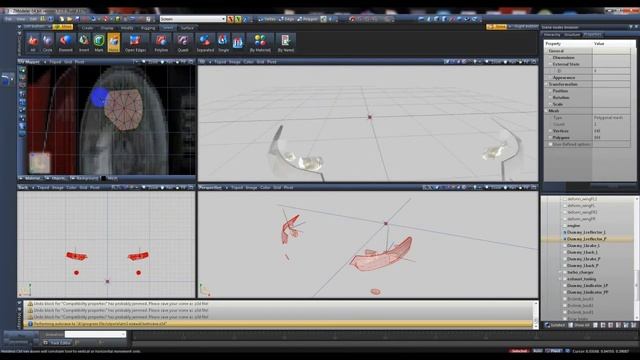Image resolution: width=640 pixels, height=360 pixels.
Task: Toggle checkbox of the highlighted dummy node
Action: [x=565, y=239]
